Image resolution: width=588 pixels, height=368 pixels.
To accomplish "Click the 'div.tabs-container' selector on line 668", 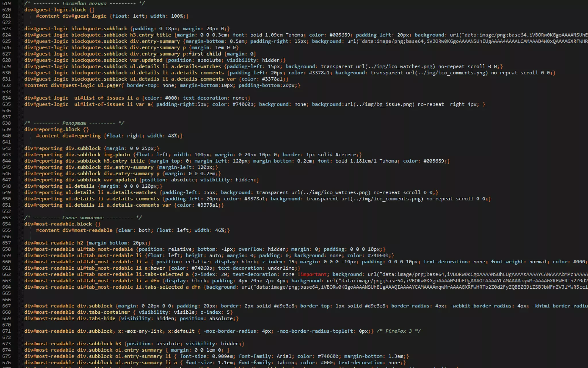I will (103, 312).
